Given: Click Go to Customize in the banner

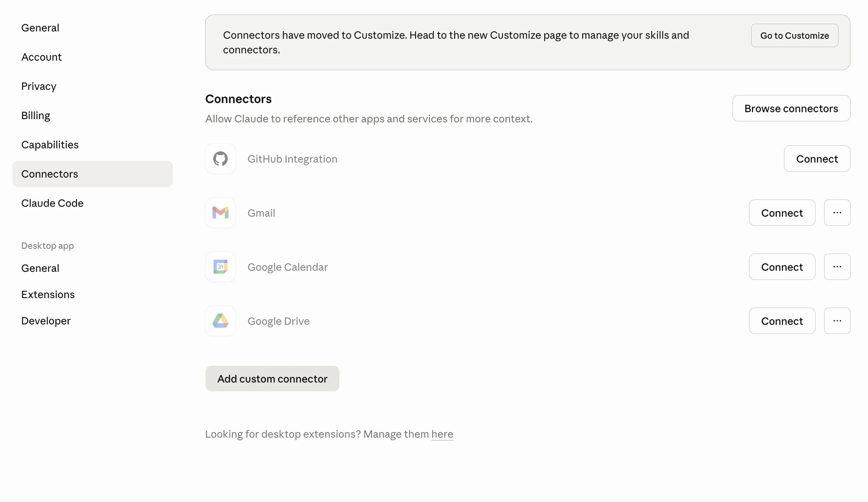Looking at the screenshot, I should tap(794, 35).
